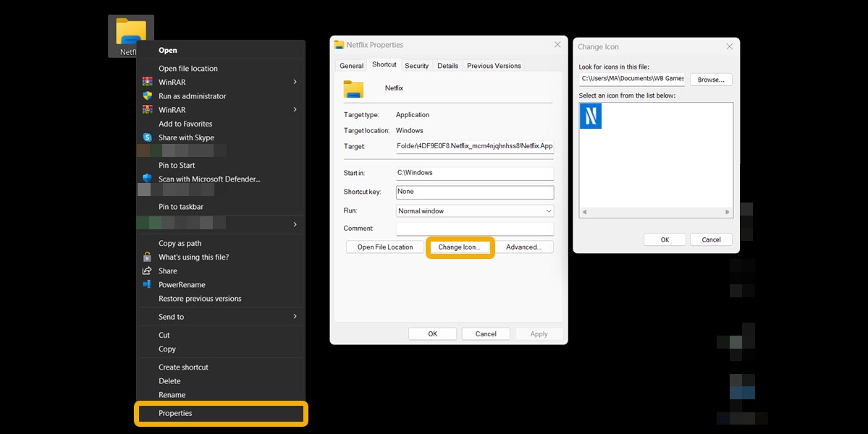Click the horizontal scrollbar below the icon list
Image resolution: width=868 pixels, height=434 pixels.
655,211
